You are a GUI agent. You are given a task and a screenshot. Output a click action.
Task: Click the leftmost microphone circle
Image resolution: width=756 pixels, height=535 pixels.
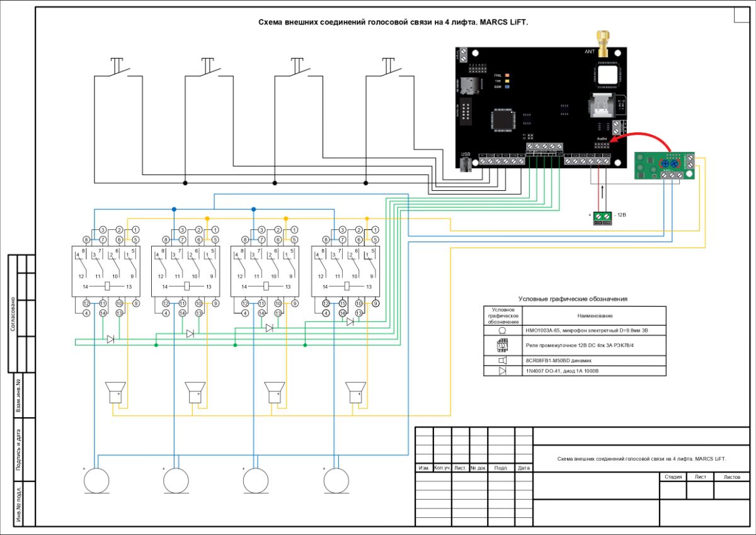click(x=96, y=482)
